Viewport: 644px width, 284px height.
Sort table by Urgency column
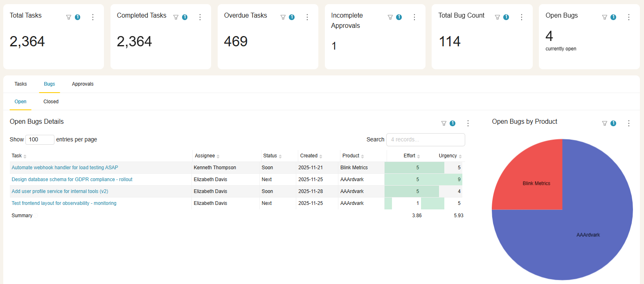448,156
